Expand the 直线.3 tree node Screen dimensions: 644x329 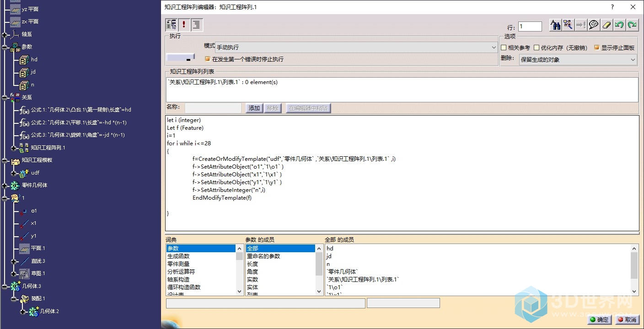pyautogui.click(x=14, y=261)
